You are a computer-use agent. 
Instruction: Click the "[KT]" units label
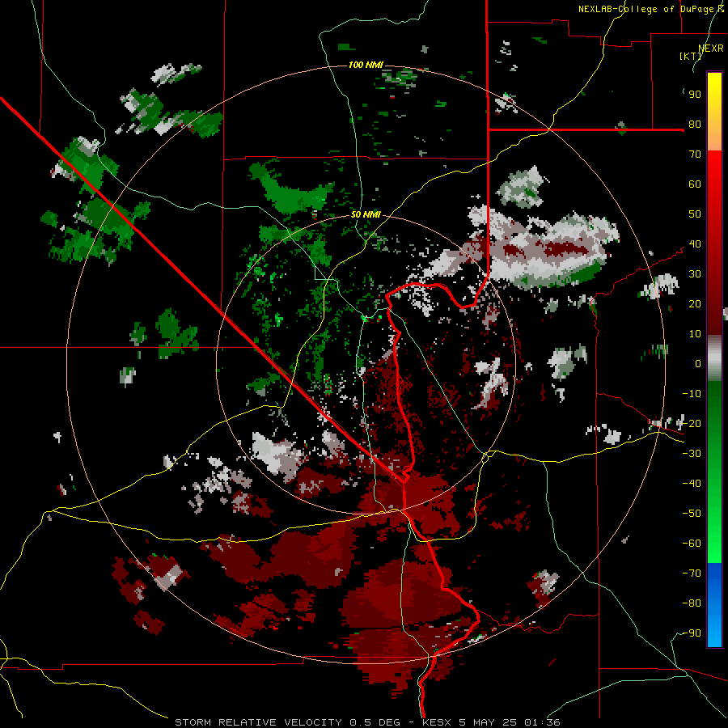(691, 56)
